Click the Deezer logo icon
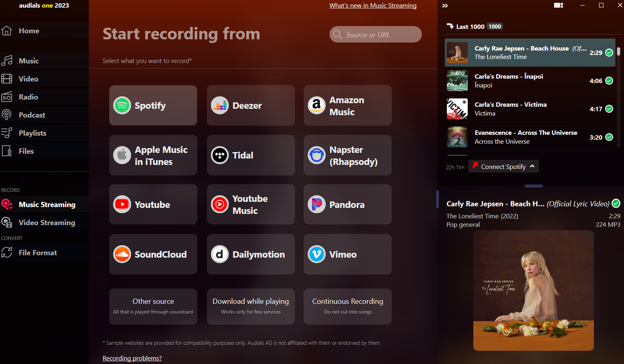Screen dimensions: 624x364 click(x=220, y=106)
